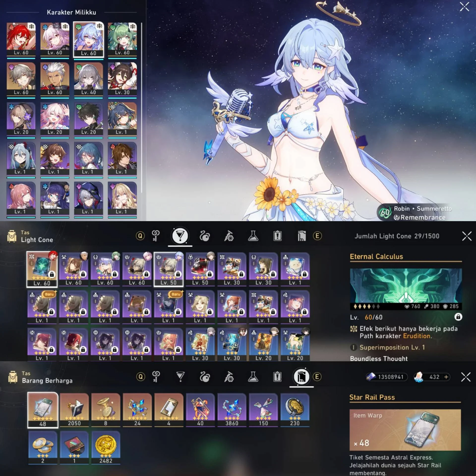Select Valuables ticket tab in Barang Berharga bag
Image resolution: width=476 pixels, height=476 pixels.
[x=301, y=377]
